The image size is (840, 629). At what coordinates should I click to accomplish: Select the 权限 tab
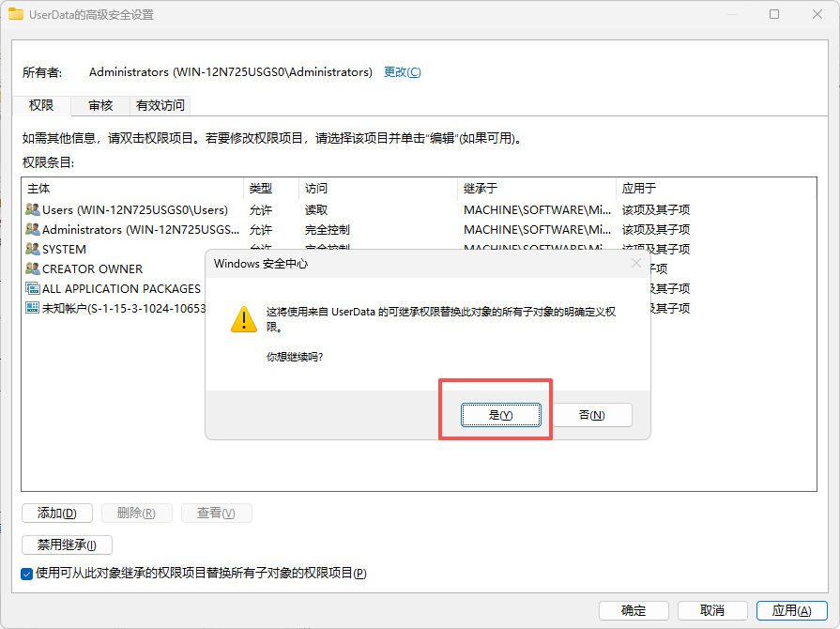(x=40, y=105)
